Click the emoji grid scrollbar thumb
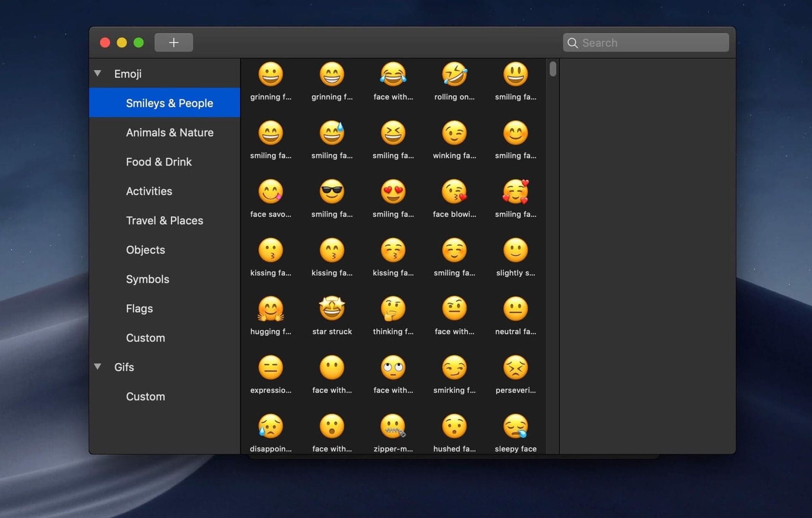Viewport: 812px width, 518px height. pos(553,69)
